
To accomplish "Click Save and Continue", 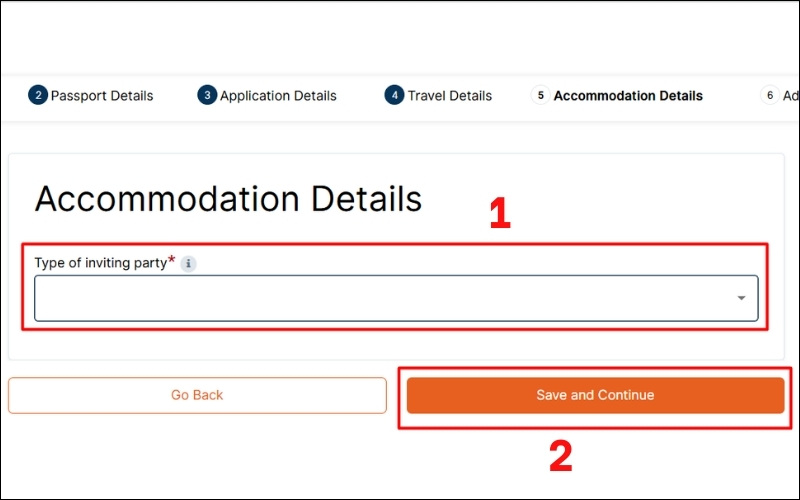I will (x=595, y=395).
